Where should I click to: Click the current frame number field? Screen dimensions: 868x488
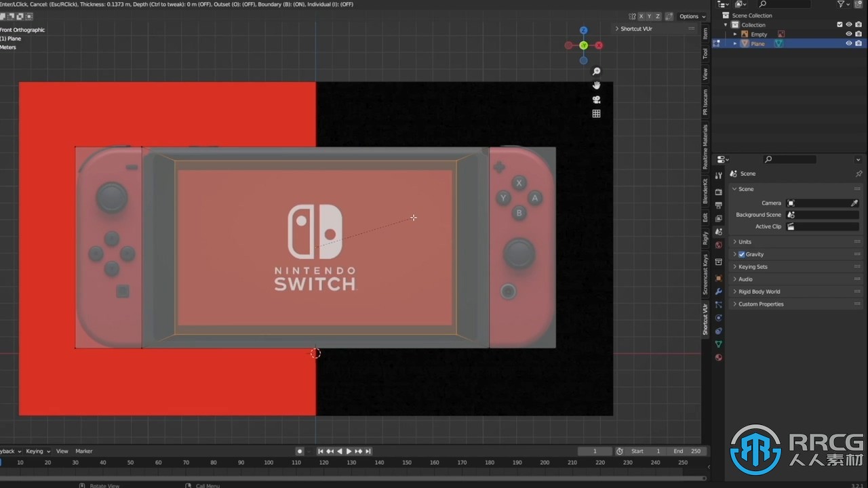click(x=595, y=451)
